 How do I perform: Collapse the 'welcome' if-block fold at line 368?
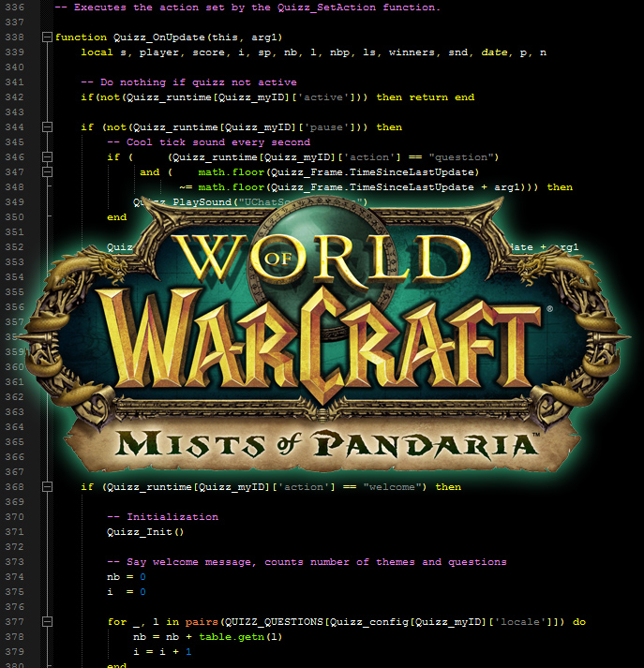pos(47,487)
